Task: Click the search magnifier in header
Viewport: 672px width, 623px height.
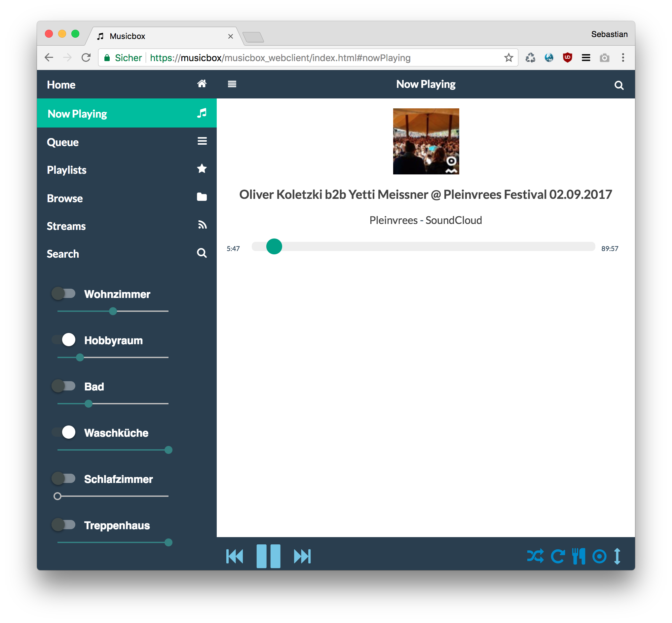Action: point(619,85)
